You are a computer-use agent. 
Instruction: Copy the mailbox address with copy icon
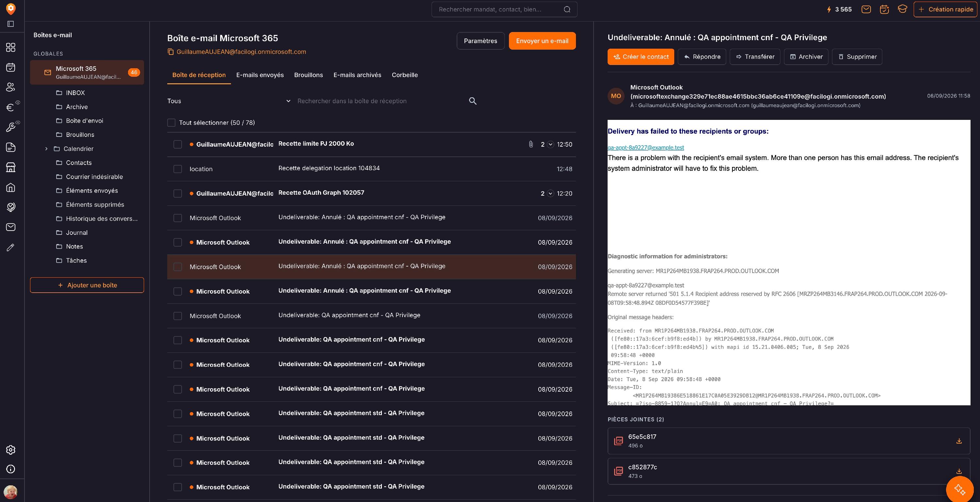coord(171,52)
